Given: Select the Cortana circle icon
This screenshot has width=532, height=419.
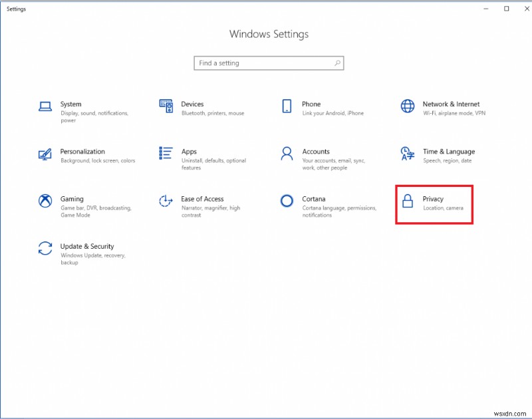Looking at the screenshot, I should [x=287, y=201].
